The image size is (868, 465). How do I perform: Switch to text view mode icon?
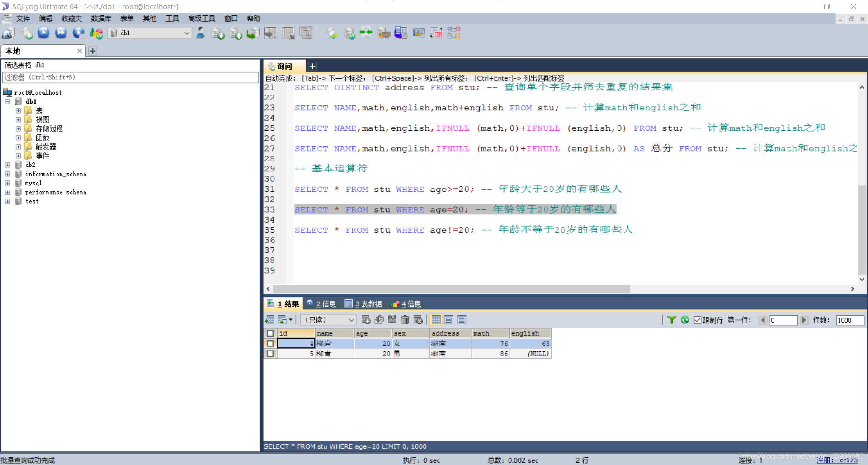[462, 320]
